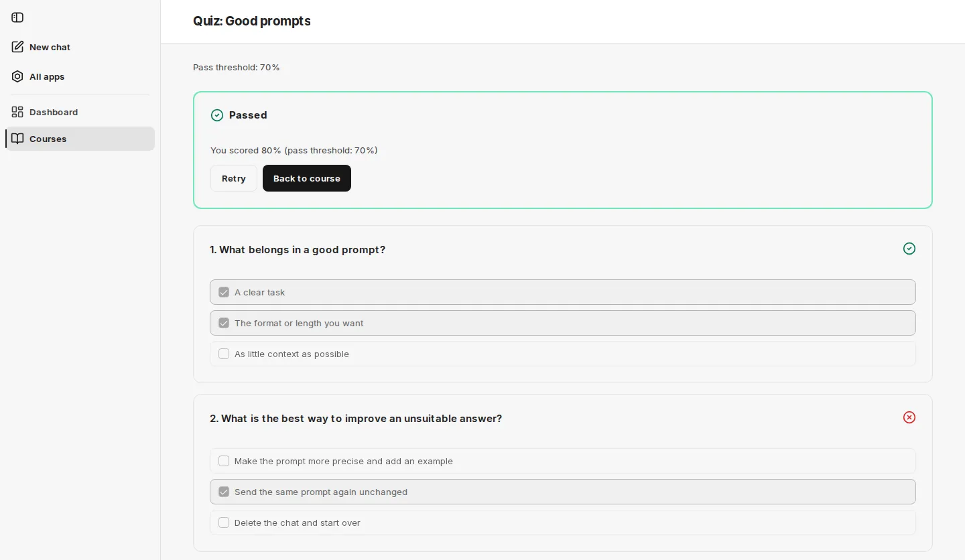Click question 2 incorrect cross icon

pos(909,417)
